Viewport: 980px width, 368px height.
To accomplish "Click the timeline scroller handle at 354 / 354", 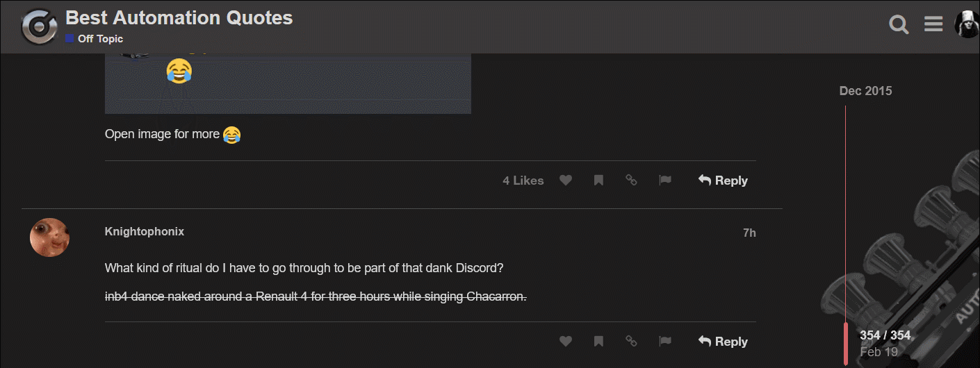I will tap(846, 343).
